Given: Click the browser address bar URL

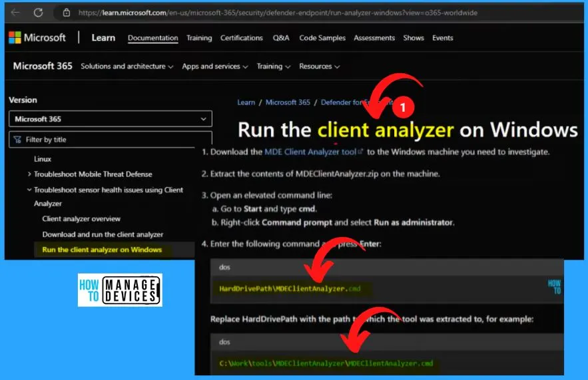Looking at the screenshot, I should click(x=278, y=13).
